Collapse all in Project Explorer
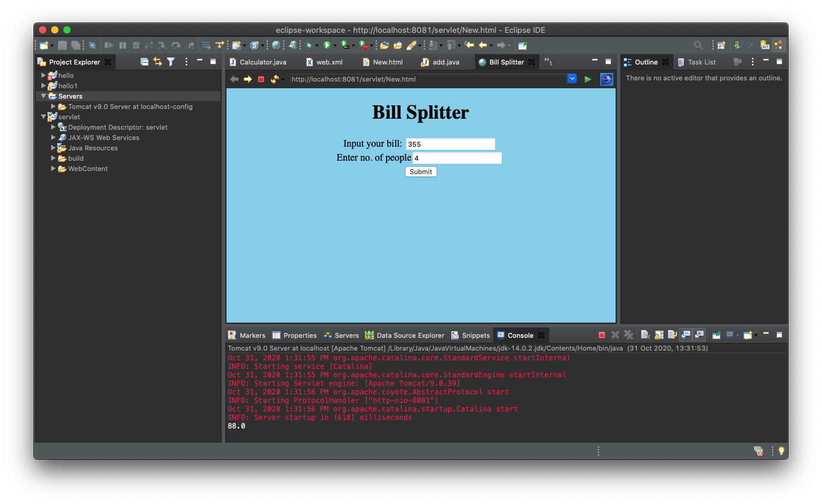This screenshot has height=504, width=822. click(144, 61)
